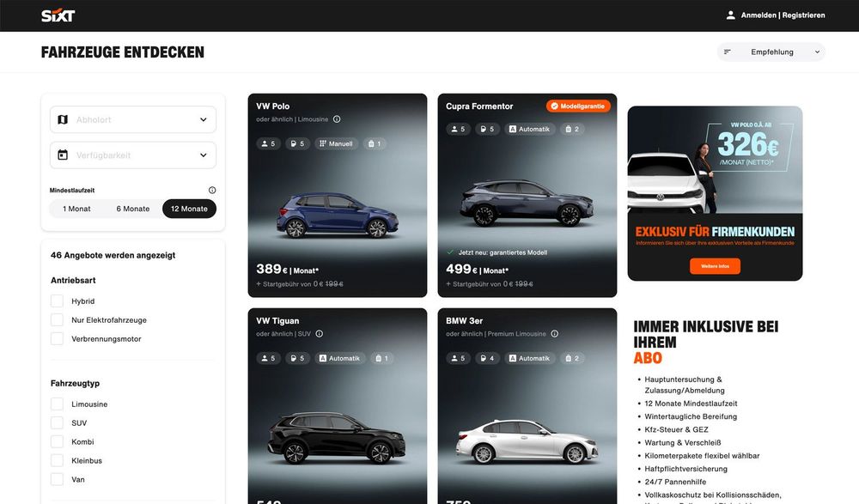Click the doors badge on the VW Polo card
The height and width of the screenshot is (504, 859).
pyautogui.click(x=297, y=143)
